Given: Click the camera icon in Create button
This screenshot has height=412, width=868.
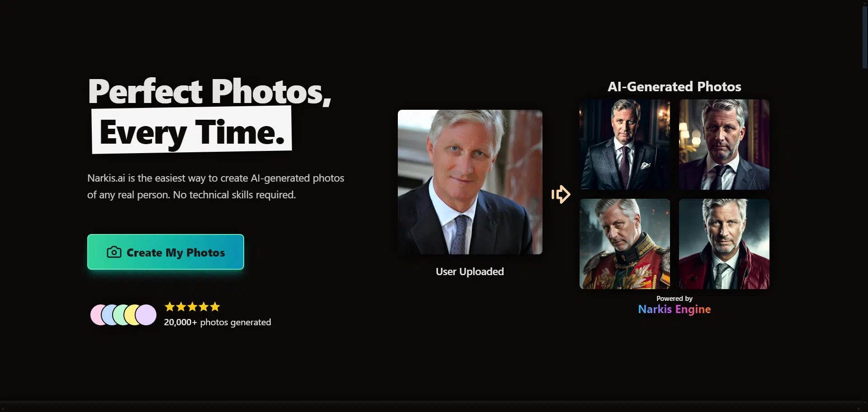Looking at the screenshot, I should pyautogui.click(x=114, y=252).
